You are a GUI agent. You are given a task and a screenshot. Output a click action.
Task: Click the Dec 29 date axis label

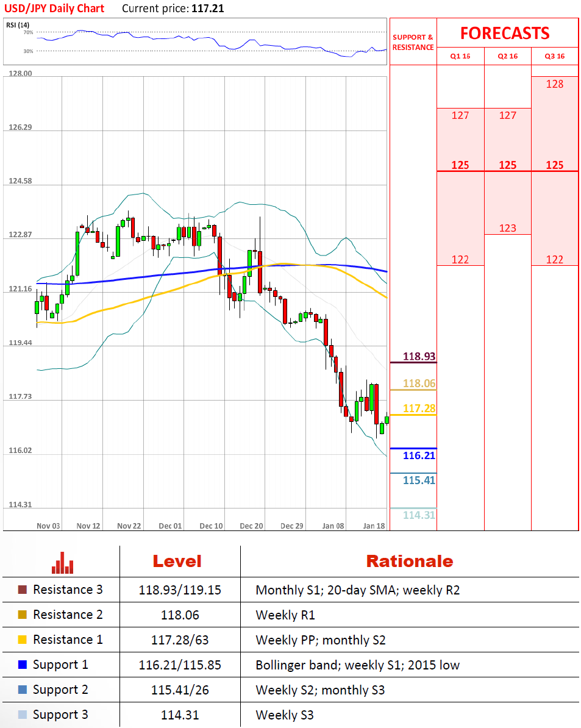tap(292, 526)
